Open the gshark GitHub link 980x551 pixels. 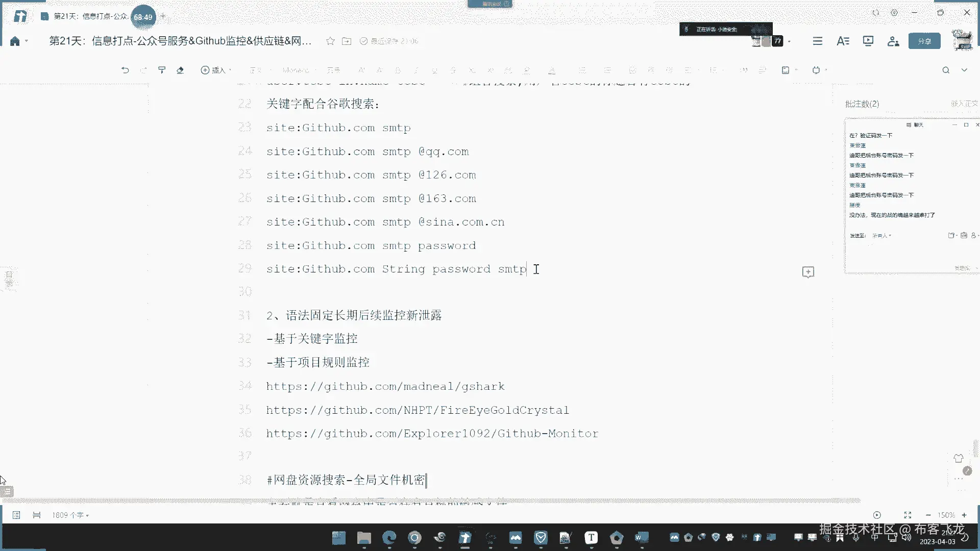(385, 386)
